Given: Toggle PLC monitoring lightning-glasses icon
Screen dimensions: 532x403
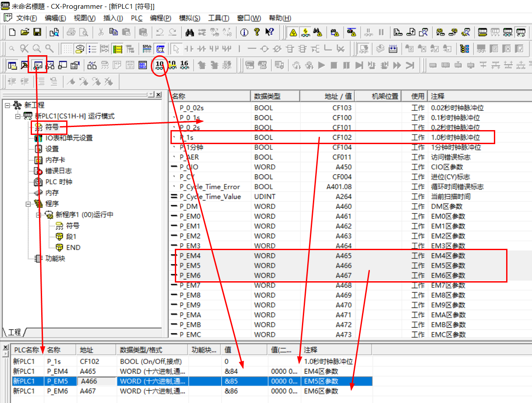Looking at the screenshot, I should (306, 32).
